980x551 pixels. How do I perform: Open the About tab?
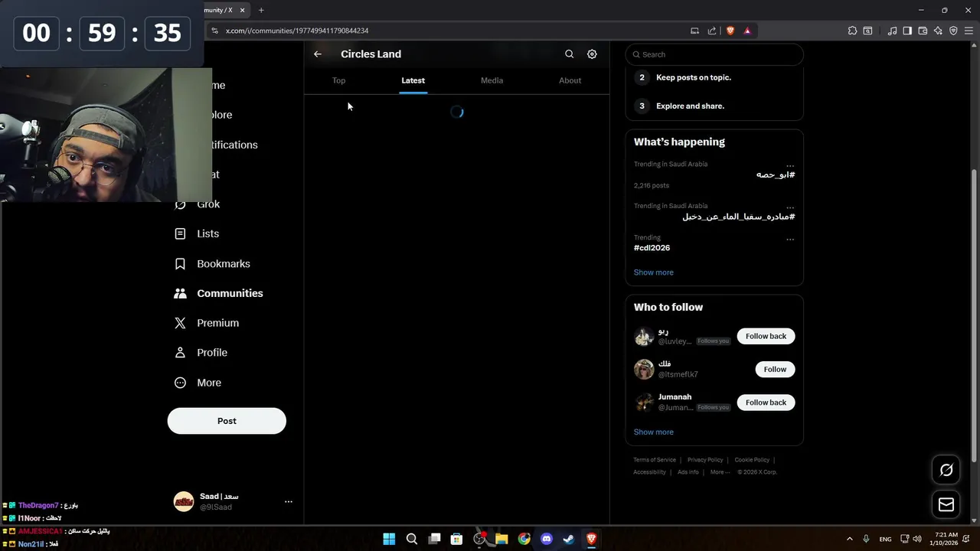tap(570, 80)
